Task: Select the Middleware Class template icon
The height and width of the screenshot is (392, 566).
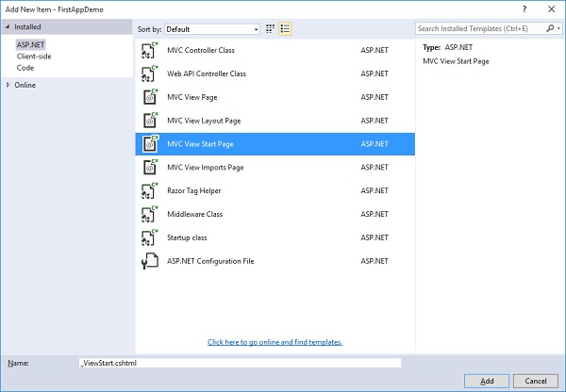Action: click(148, 214)
